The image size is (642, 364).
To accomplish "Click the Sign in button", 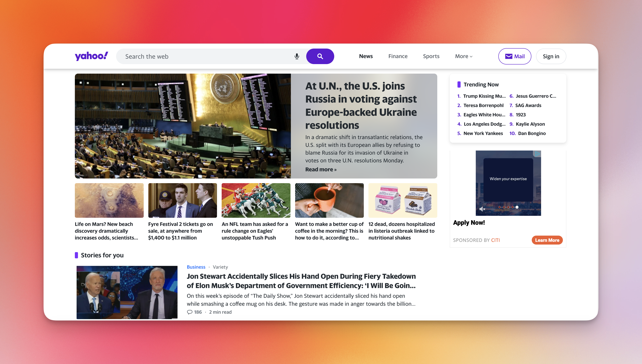I will tap(551, 56).
